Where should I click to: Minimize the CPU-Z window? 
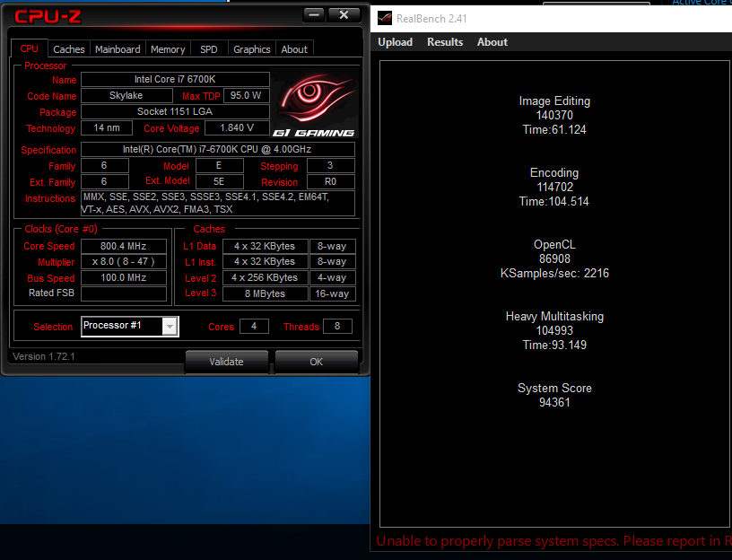pos(314,15)
